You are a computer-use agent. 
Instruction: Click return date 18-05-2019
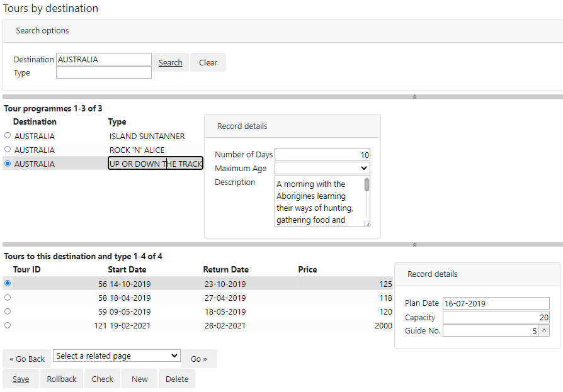(x=225, y=311)
